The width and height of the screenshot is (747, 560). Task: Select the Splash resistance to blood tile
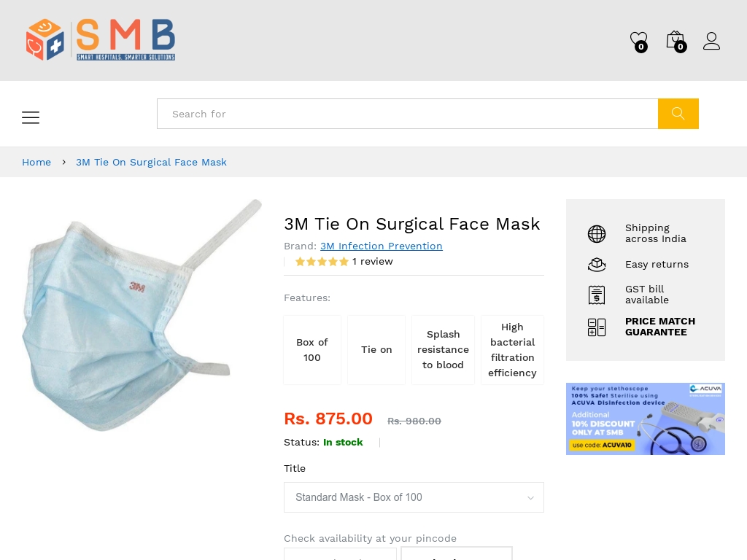coord(443,349)
